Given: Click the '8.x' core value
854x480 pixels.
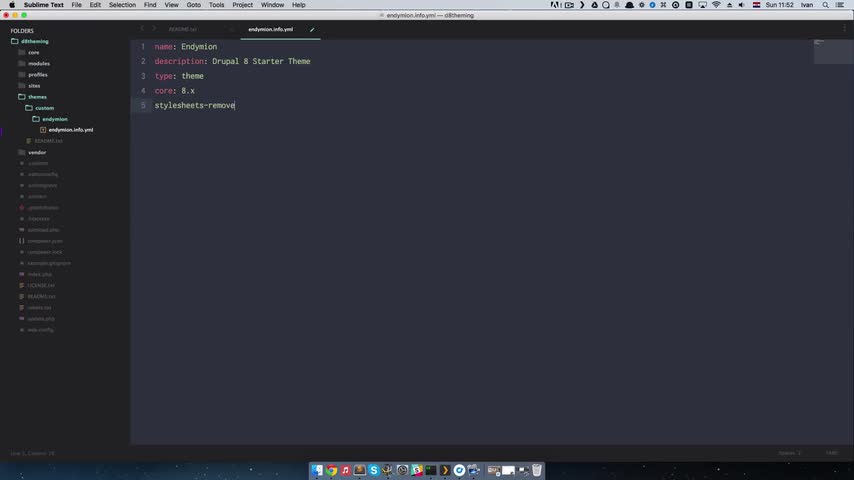Looking at the screenshot, I should click(x=188, y=91).
